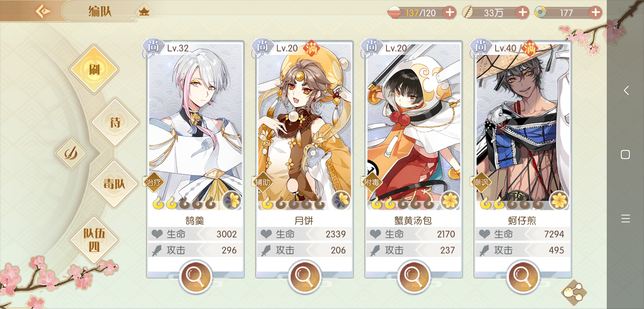
Task: Add jade with the plus next to 177
Action: (596, 13)
